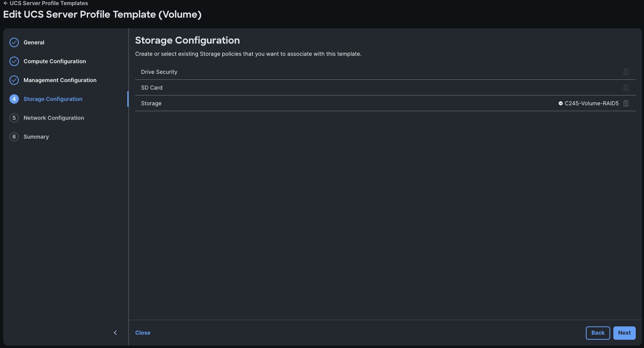
Task: Click the Management Configuration checkmark icon
Action: pyautogui.click(x=14, y=80)
